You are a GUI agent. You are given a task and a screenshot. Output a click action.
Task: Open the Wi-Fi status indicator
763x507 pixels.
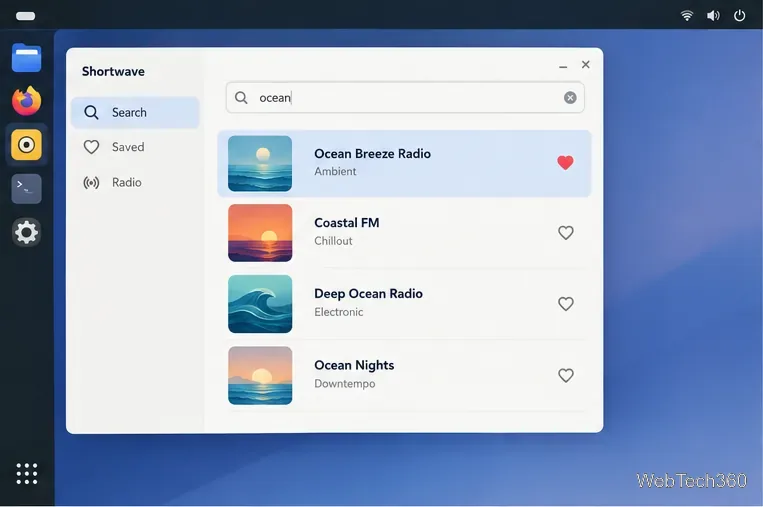687,16
